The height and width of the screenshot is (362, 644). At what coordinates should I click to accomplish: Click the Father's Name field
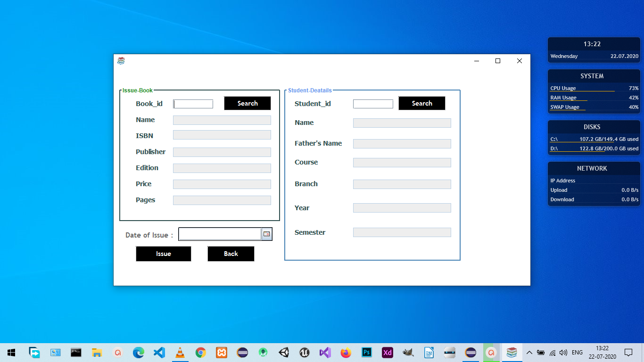point(402,144)
